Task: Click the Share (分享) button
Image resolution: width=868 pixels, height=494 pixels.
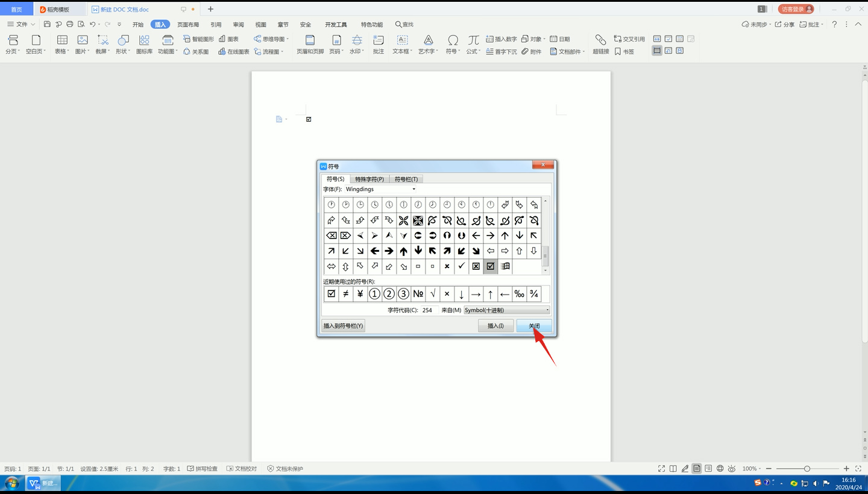Action: click(785, 24)
